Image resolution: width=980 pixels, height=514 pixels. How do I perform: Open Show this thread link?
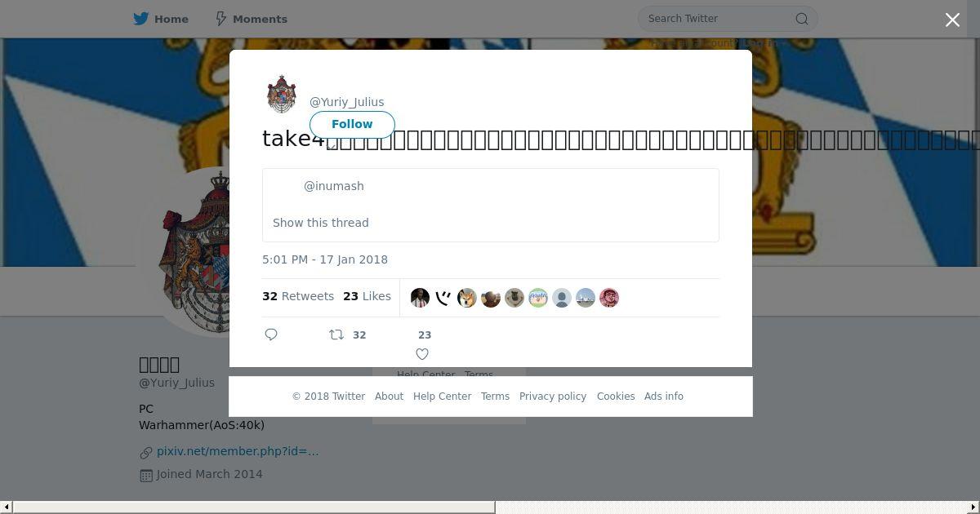point(321,223)
